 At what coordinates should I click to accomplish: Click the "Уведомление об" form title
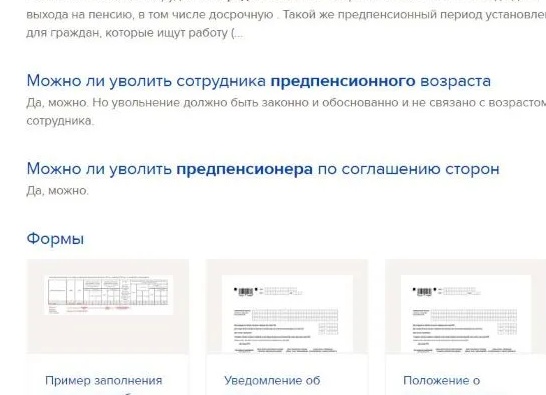[x=272, y=380]
